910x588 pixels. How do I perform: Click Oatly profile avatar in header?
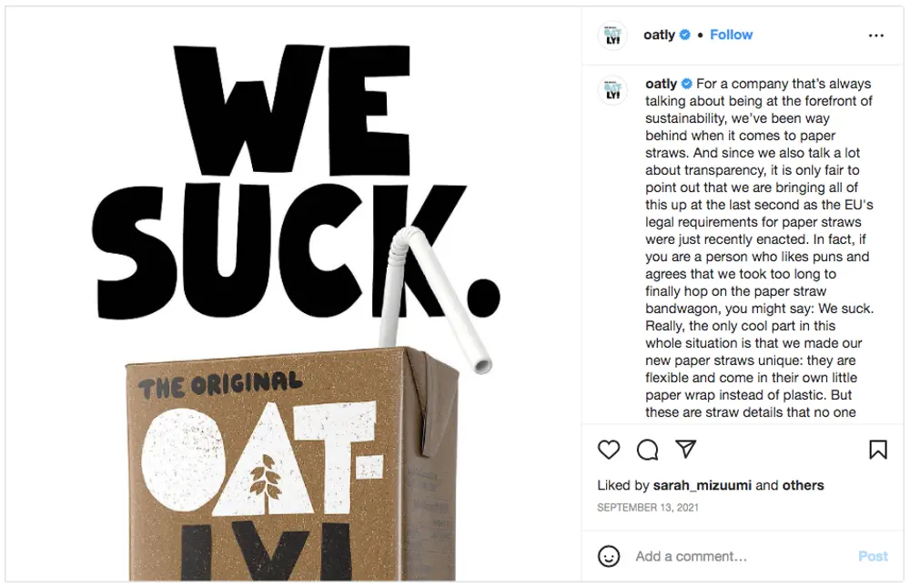tap(612, 35)
